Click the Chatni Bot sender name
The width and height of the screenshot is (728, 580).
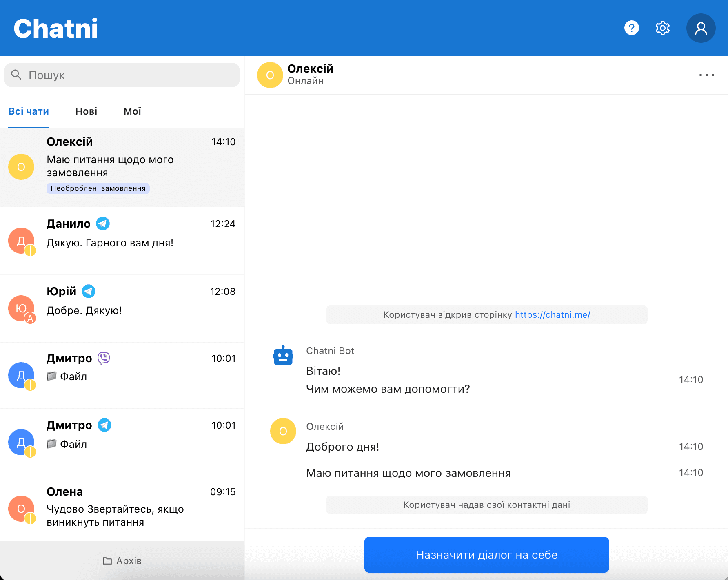coord(330,351)
